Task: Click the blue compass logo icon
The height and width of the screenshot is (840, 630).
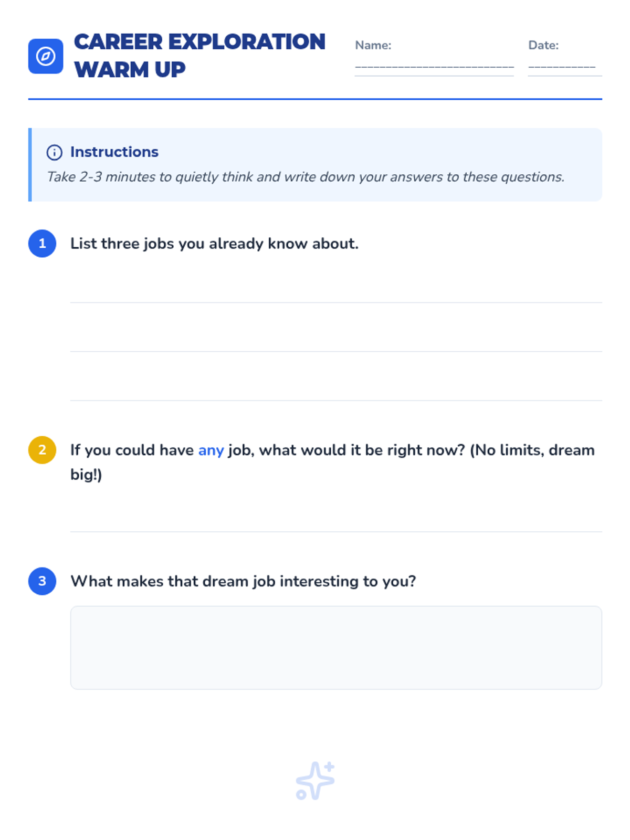Action: click(x=46, y=56)
